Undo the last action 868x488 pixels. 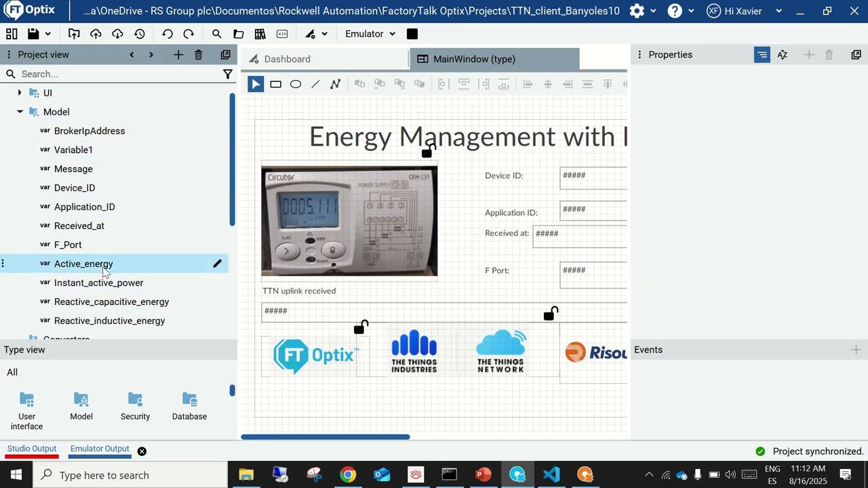[x=167, y=34]
